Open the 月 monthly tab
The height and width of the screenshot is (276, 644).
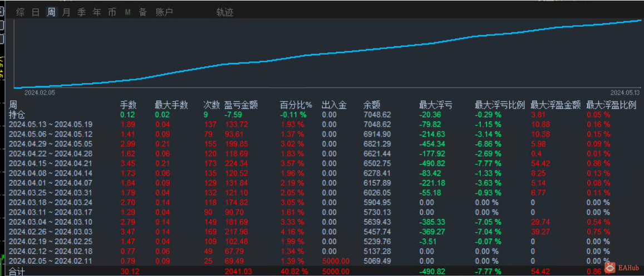[66, 12]
